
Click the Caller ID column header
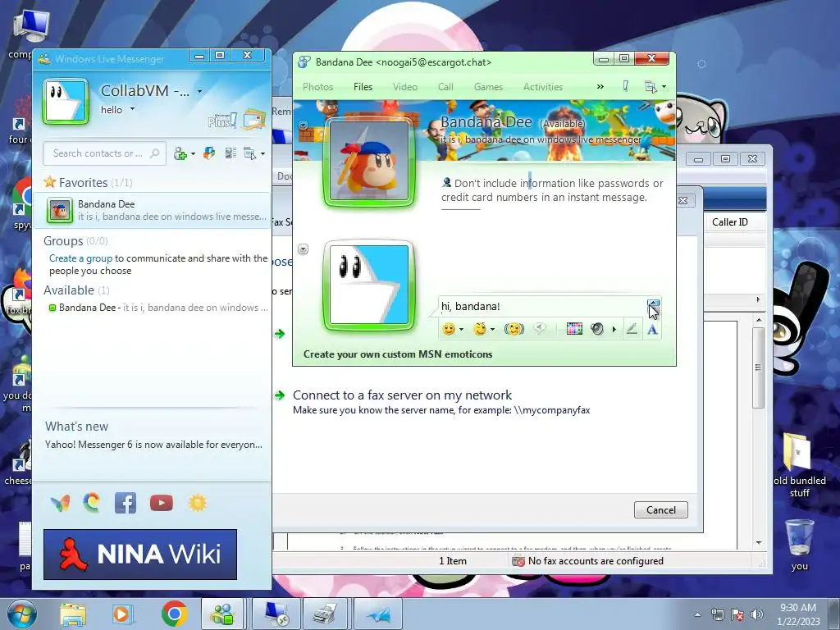pyautogui.click(x=729, y=222)
